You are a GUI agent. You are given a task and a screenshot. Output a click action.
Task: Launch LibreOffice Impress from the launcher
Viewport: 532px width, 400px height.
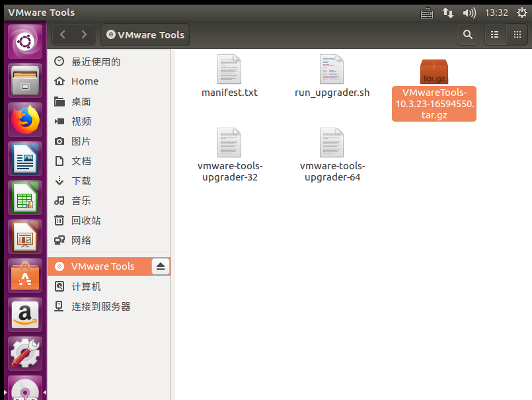pyautogui.click(x=25, y=237)
